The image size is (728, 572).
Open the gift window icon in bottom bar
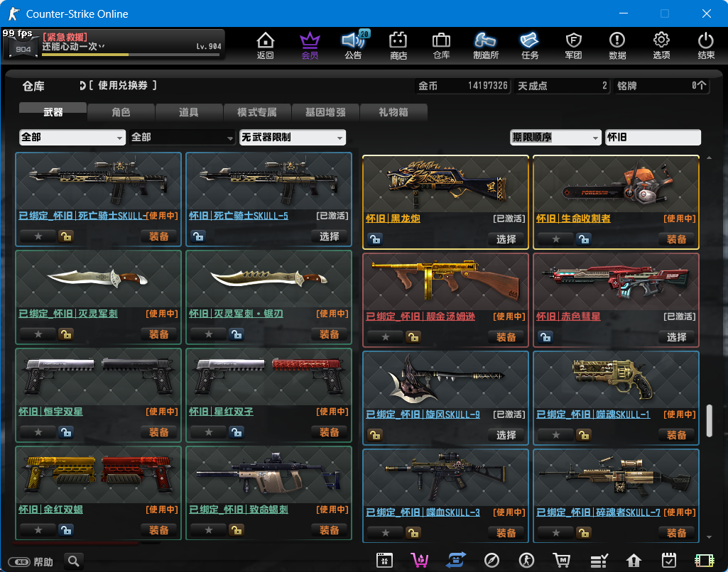384,561
